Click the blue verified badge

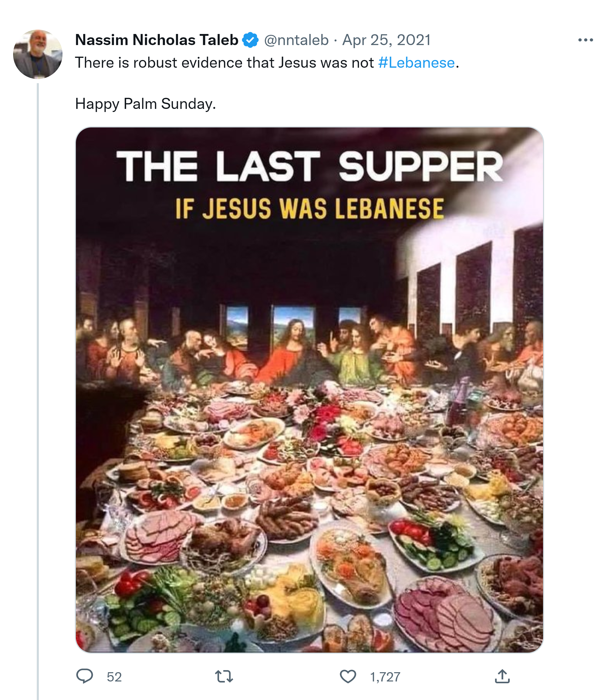click(250, 40)
